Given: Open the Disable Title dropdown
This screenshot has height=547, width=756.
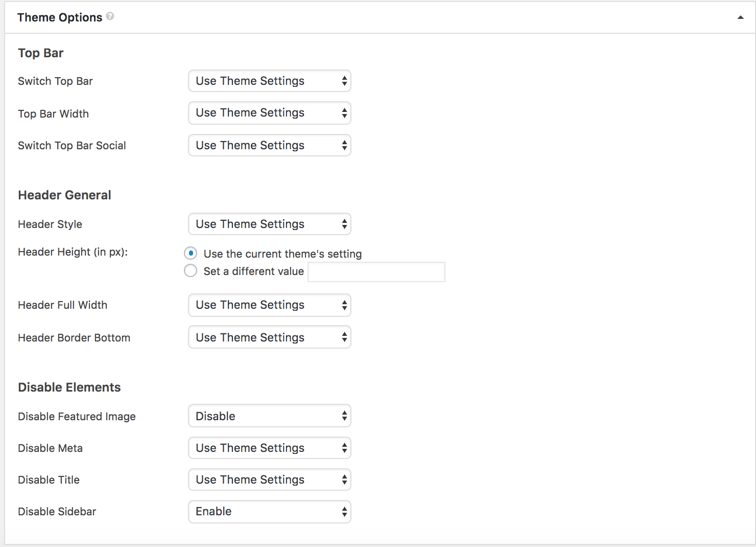Looking at the screenshot, I should pyautogui.click(x=270, y=480).
